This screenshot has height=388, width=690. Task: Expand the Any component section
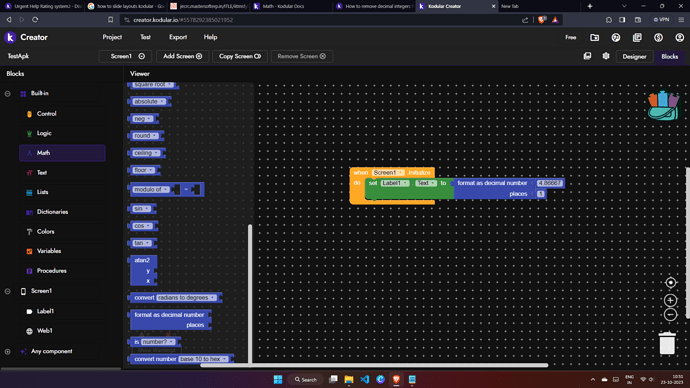click(7, 351)
